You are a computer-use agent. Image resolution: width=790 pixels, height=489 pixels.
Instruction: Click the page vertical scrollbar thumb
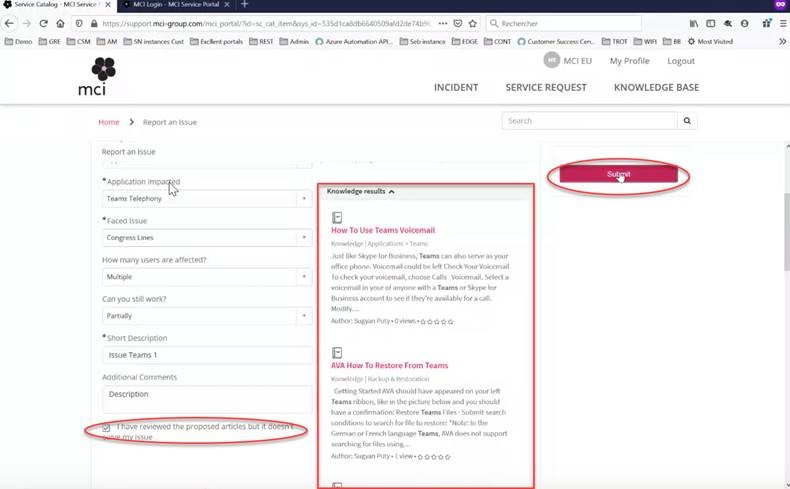tap(787, 232)
